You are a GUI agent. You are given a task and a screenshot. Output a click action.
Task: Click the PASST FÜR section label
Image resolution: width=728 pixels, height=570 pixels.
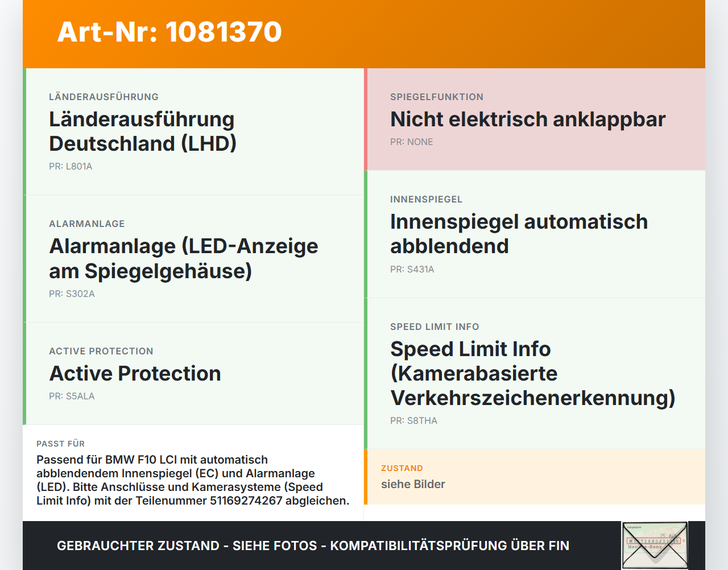point(60,444)
